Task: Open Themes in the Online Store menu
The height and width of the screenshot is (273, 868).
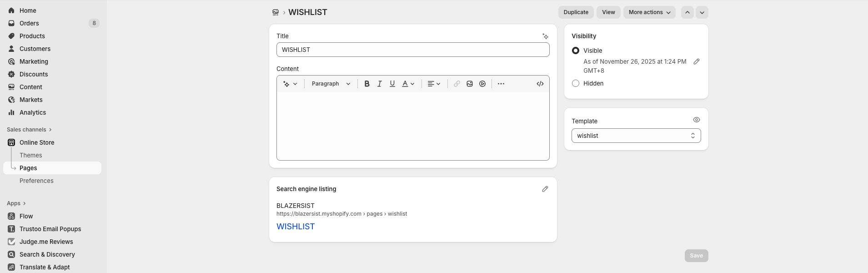Action: (31, 155)
